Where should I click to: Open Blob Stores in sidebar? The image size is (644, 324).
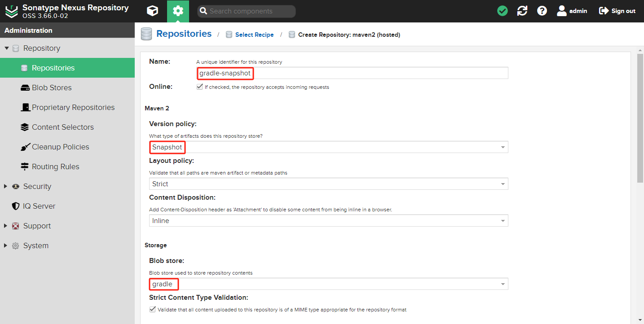click(52, 88)
